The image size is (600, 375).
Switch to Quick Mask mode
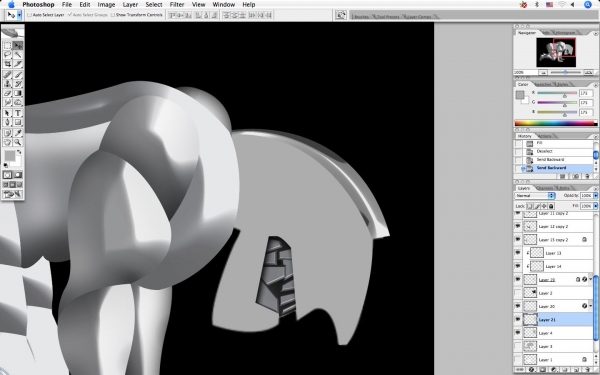18,175
